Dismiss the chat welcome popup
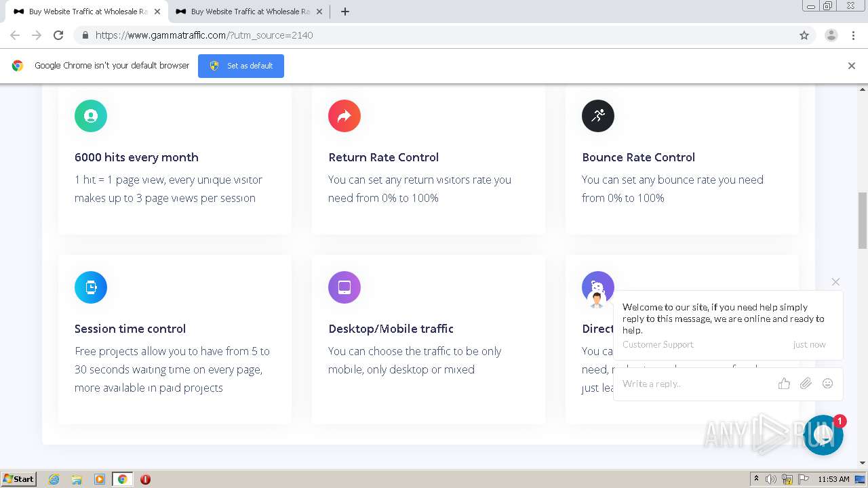868x488 pixels. tap(835, 282)
